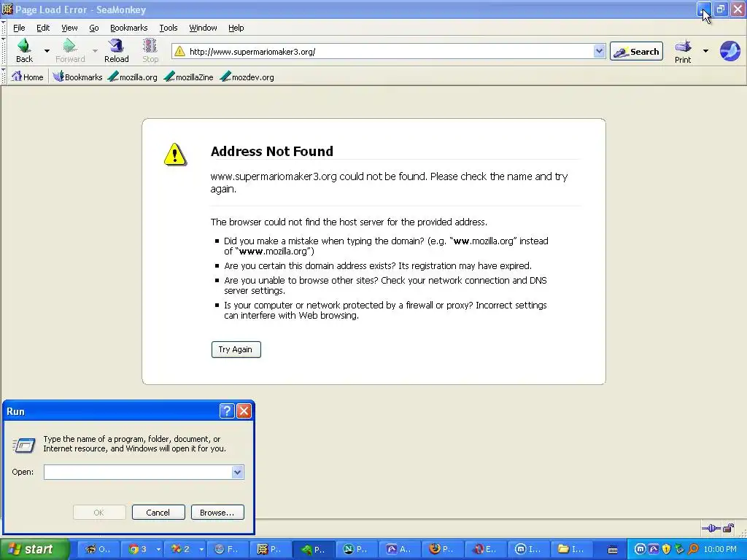Image resolution: width=747 pixels, height=560 pixels.
Task: Click the Try Again button
Action: [x=236, y=349]
